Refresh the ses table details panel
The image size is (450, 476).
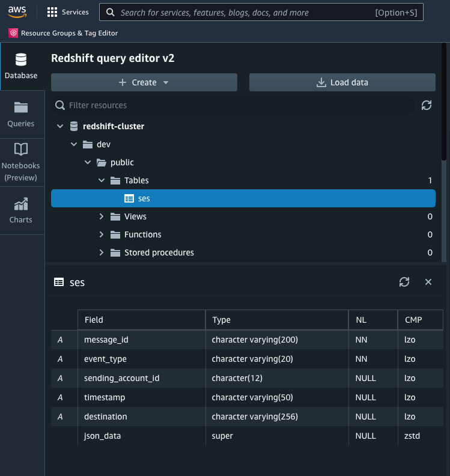[404, 282]
